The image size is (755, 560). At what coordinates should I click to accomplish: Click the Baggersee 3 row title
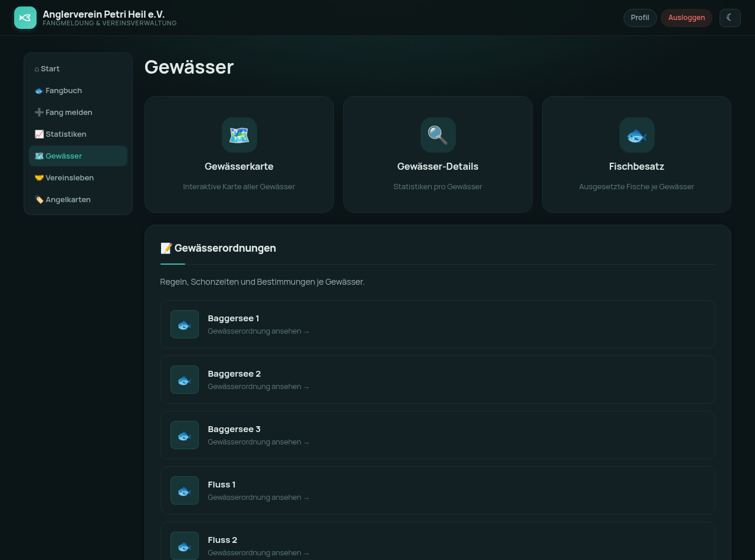click(x=234, y=429)
